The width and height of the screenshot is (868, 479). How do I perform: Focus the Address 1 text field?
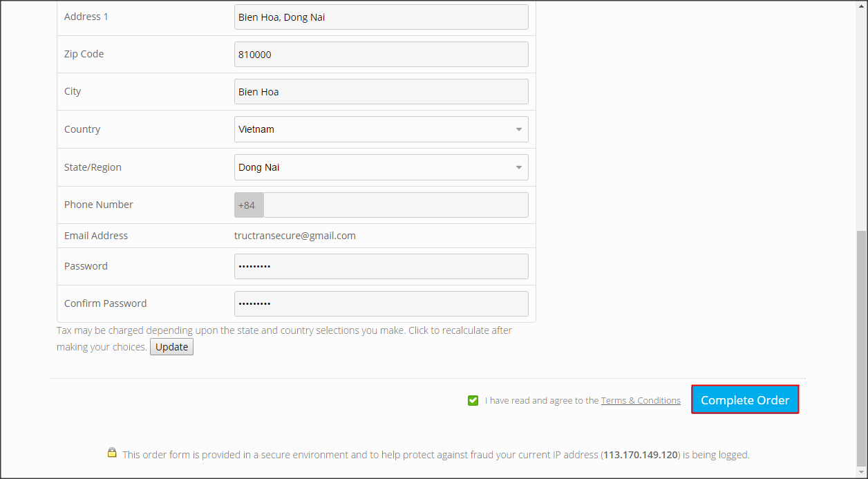click(x=381, y=17)
